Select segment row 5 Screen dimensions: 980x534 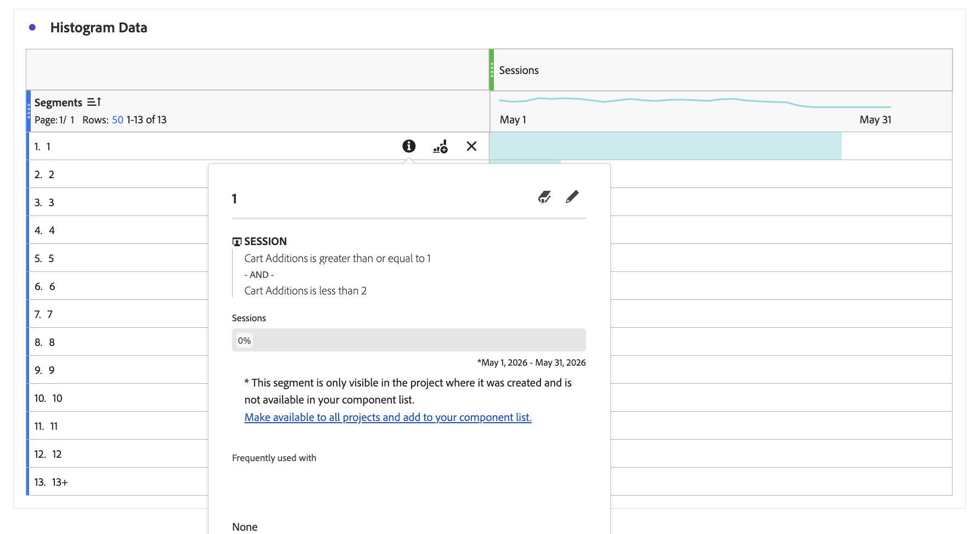point(118,258)
